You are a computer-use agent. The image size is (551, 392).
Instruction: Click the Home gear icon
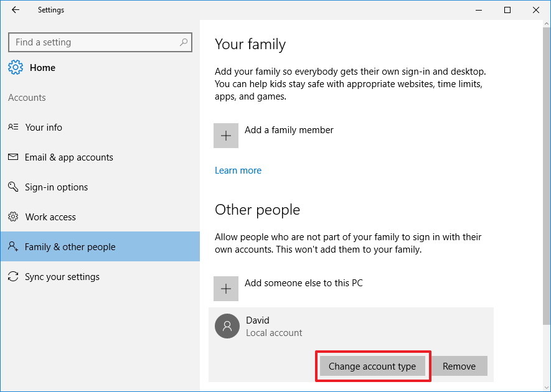coord(16,68)
